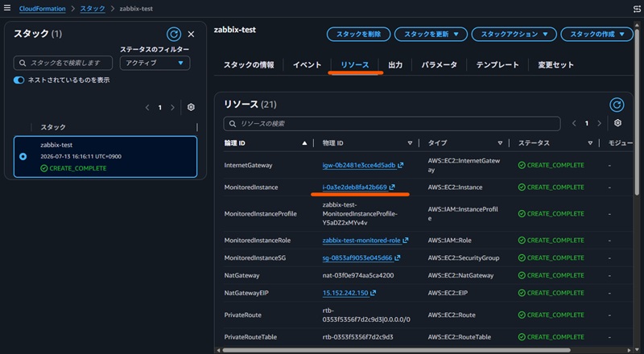
Task: Click the スタックを削除 button
Action: pyautogui.click(x=358, y=34)
